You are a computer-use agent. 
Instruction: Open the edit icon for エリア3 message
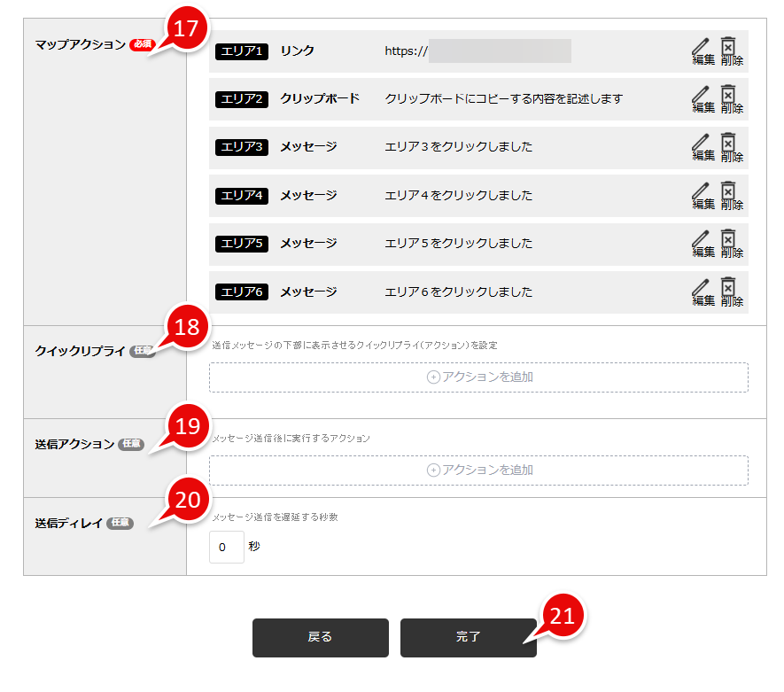pyautogui.click(x=702, y=147)
